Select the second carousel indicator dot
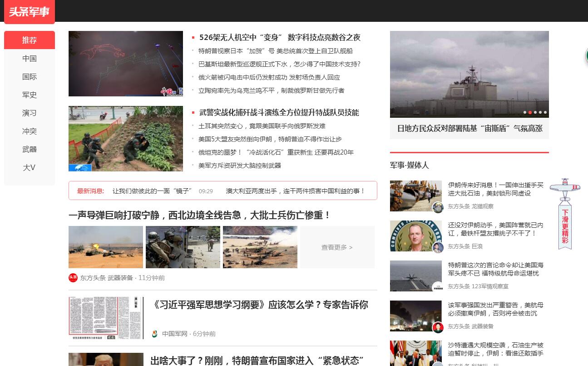 point(530,112)
